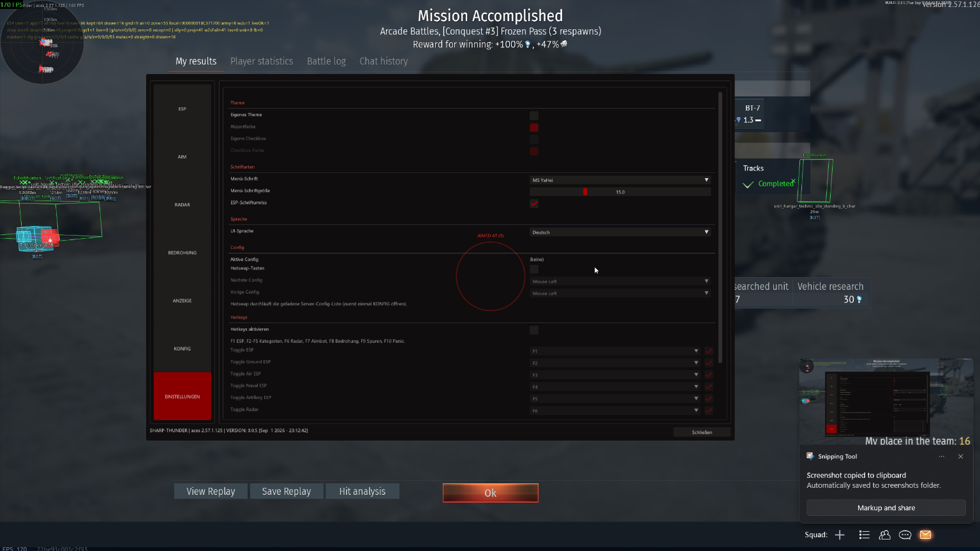Open the Toggle Naval ESP F4 dropdown
The image size is (980, 551).
point(615,387)
